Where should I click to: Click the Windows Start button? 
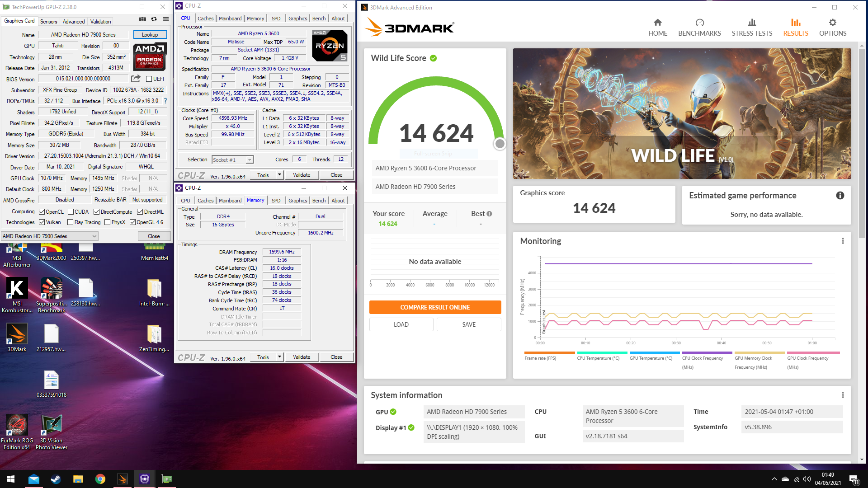click(11, 479)
